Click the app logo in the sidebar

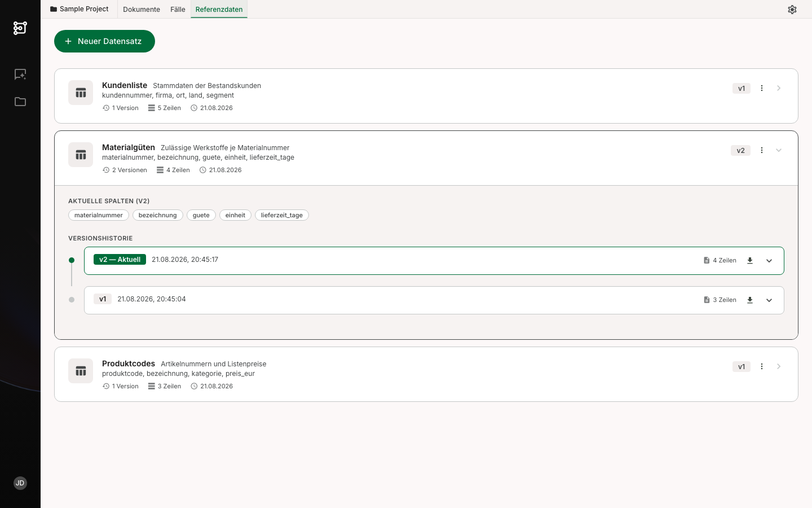tap(20, 28)
